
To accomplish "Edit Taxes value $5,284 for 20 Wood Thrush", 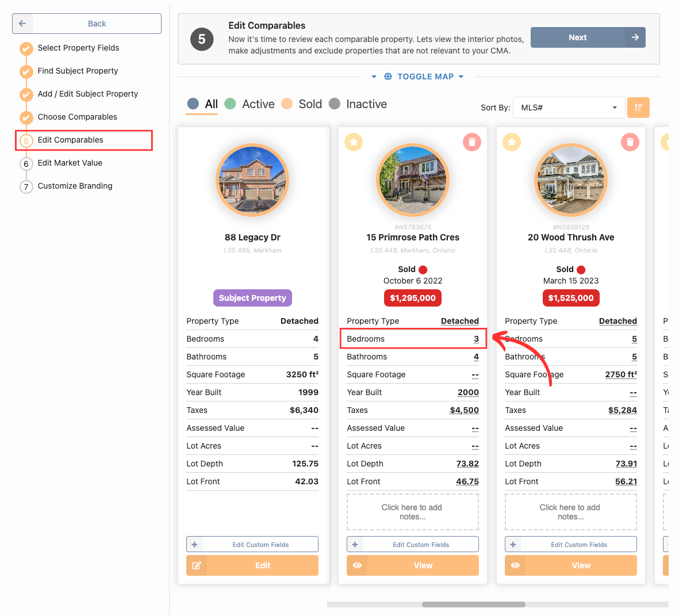I will click(x=622, y=410).
